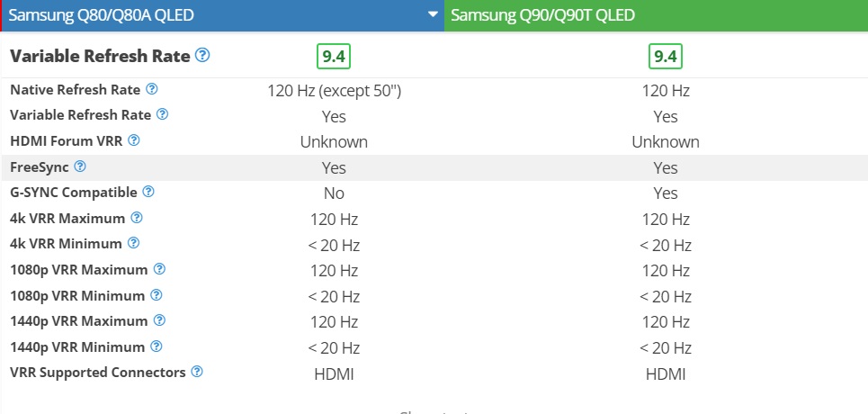868x414 pixels.
Task: Click Q80A 1080p VRR Maximum '120 Hz'
Action: tap(334, 271)
